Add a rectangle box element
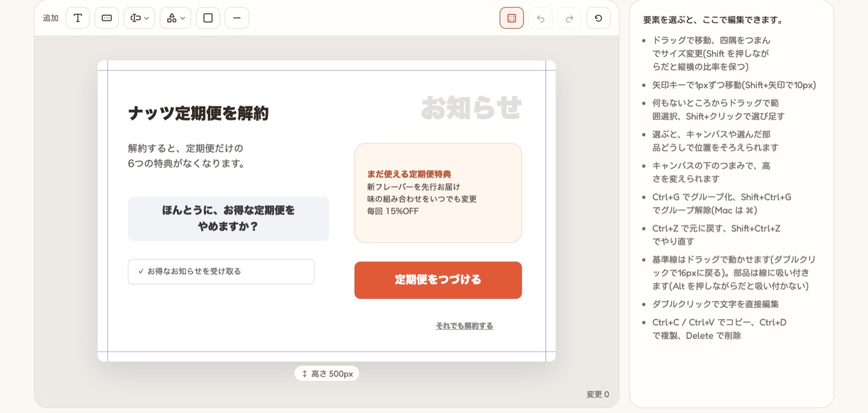This screenshot has height=413, width=868. pyautogui.click(x=208, y=18)
